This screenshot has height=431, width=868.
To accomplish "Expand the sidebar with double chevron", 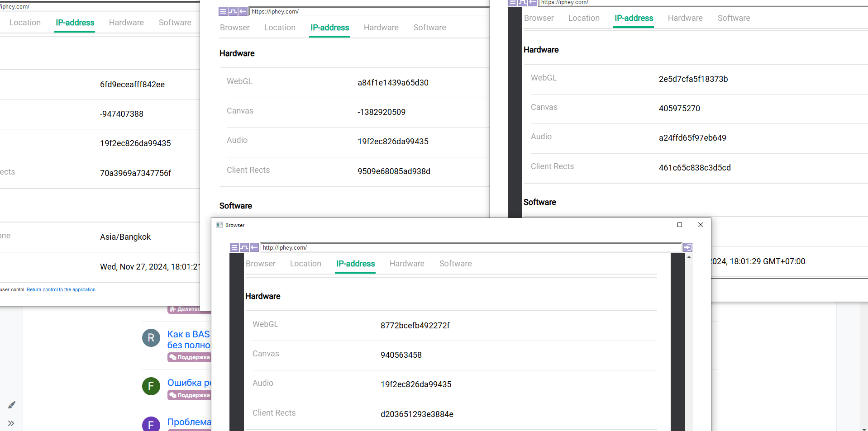I will click(x=11, y=423).
